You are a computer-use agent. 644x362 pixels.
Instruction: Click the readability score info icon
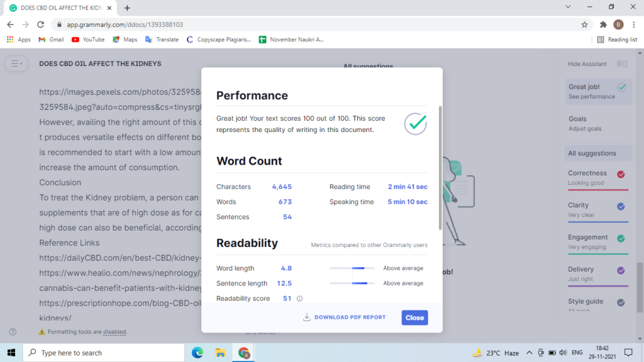pyautogui.click(x=299, y=299)
